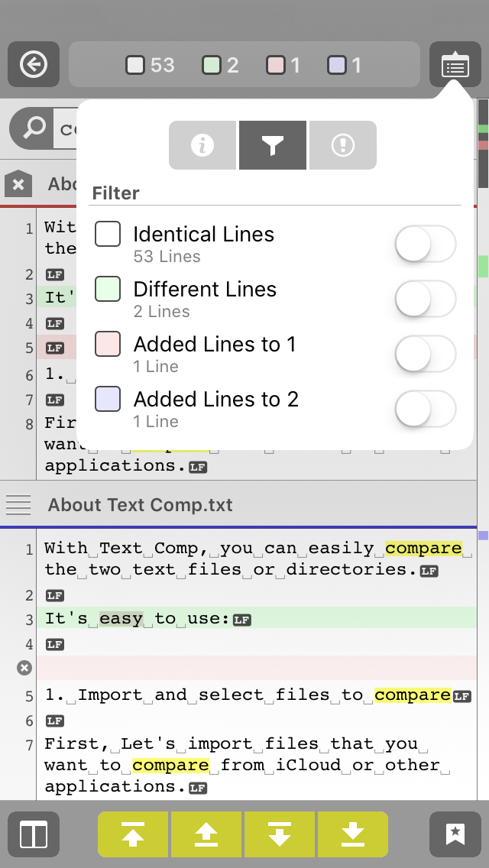
Task: Jump to first difference arrow
Action: click(x=133, y=834)
